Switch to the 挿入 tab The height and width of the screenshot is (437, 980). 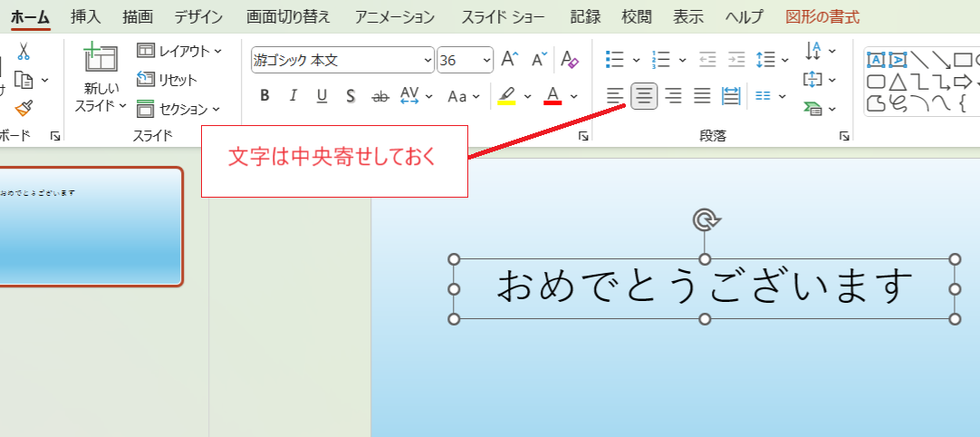click(x=86, y=17)
